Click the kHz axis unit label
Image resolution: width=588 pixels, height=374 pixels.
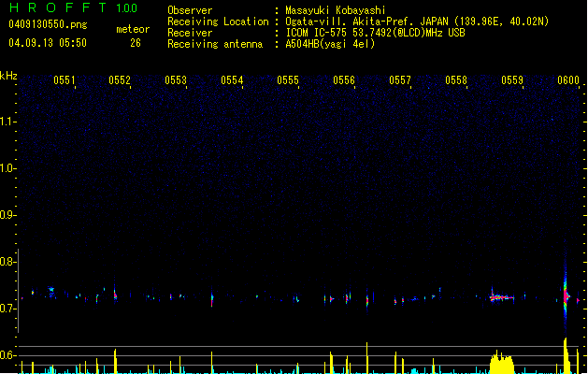pos(8,76)
